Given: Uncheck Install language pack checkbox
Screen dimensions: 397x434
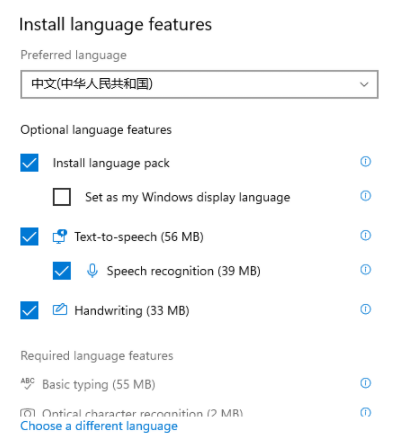Looking at the screenshot, I should click(29, 163).
